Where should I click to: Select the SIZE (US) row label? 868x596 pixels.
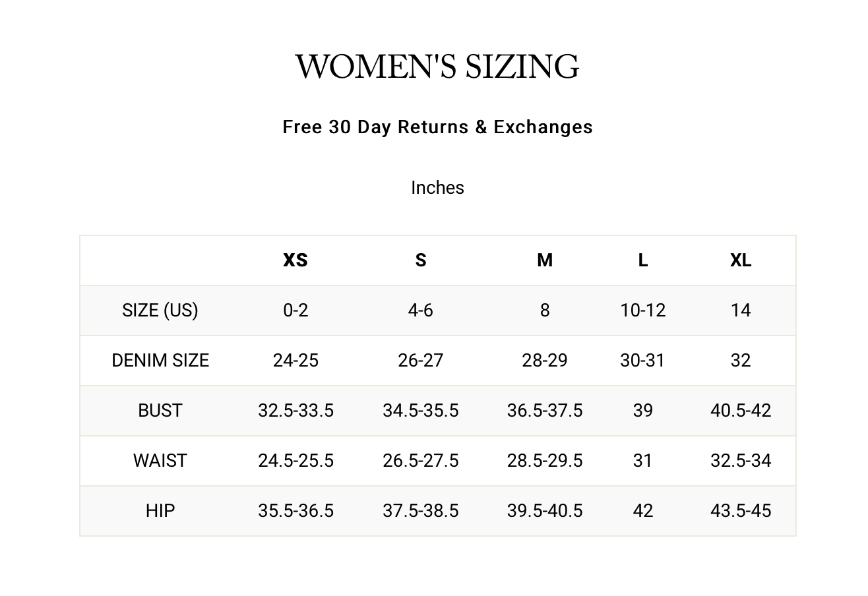point(160,311)
